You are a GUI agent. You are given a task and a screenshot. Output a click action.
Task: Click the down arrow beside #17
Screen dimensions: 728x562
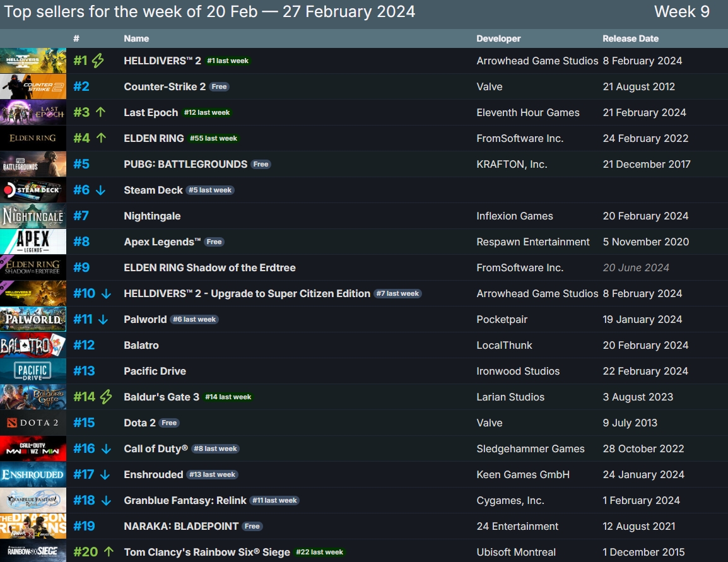coord(105,475)
